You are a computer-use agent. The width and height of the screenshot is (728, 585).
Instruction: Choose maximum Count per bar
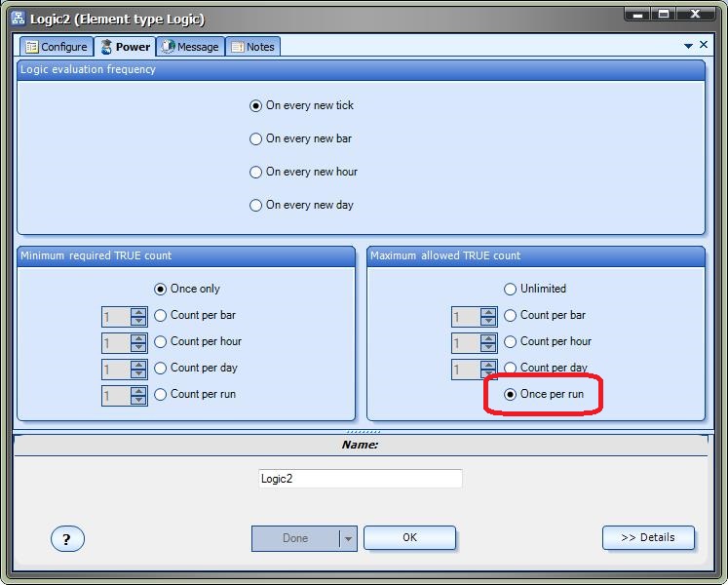point(545,315)
